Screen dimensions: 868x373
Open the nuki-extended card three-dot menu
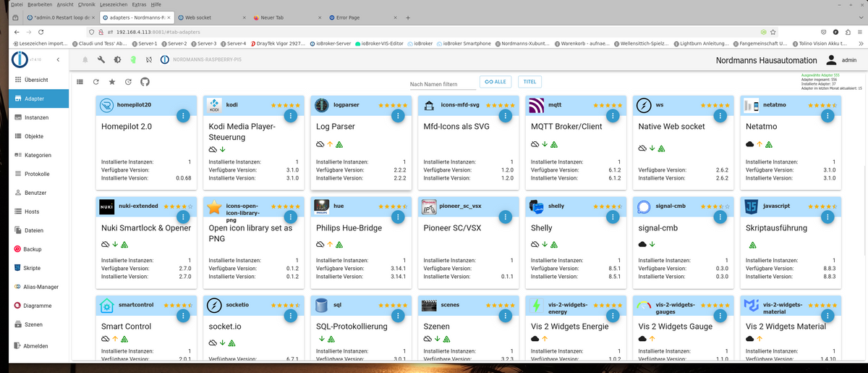point(182,216)
